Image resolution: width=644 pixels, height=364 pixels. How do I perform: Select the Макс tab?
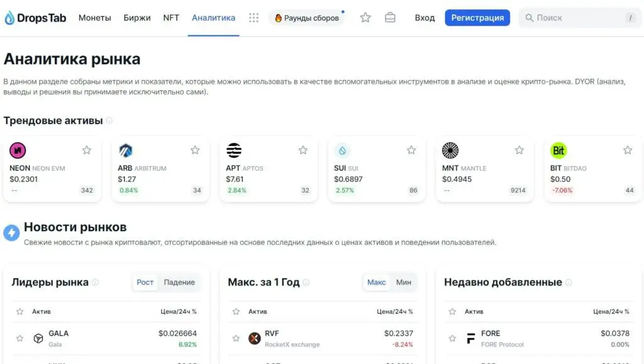coord(376,282)
